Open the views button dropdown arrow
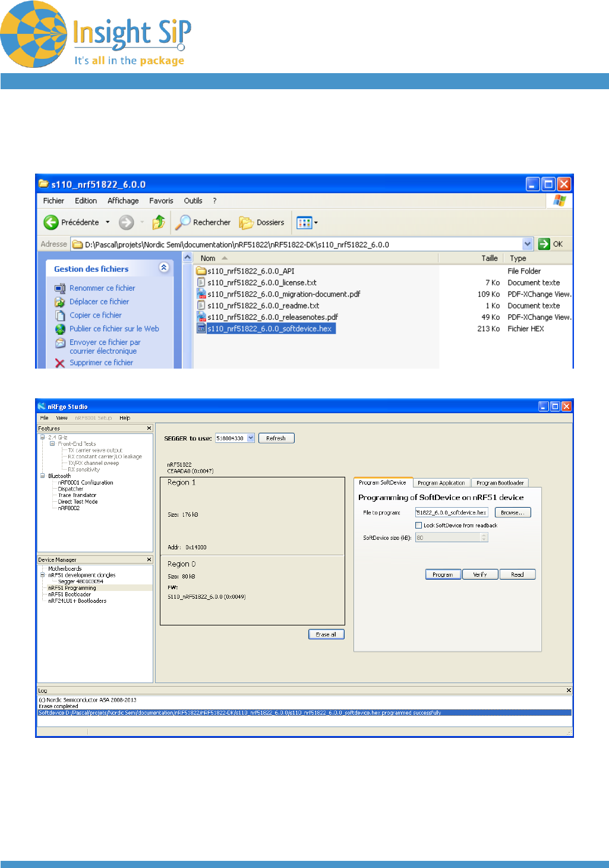 coord(316,223)
